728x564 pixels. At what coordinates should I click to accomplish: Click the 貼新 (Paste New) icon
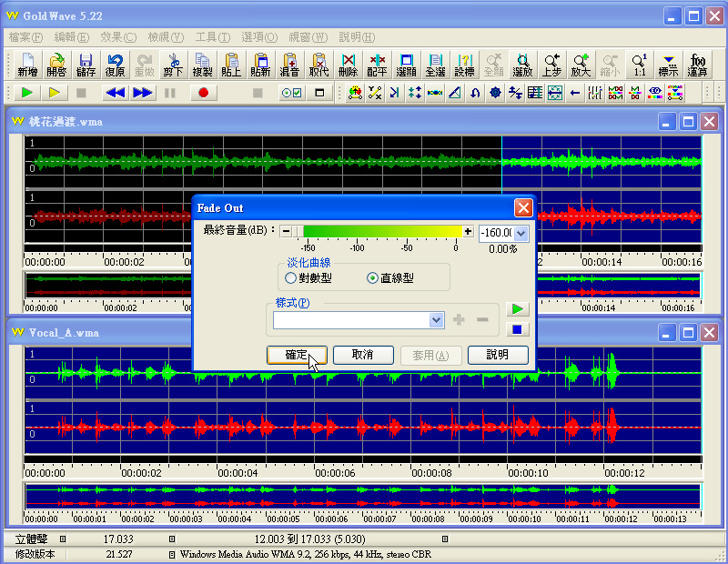coord(260,65)
